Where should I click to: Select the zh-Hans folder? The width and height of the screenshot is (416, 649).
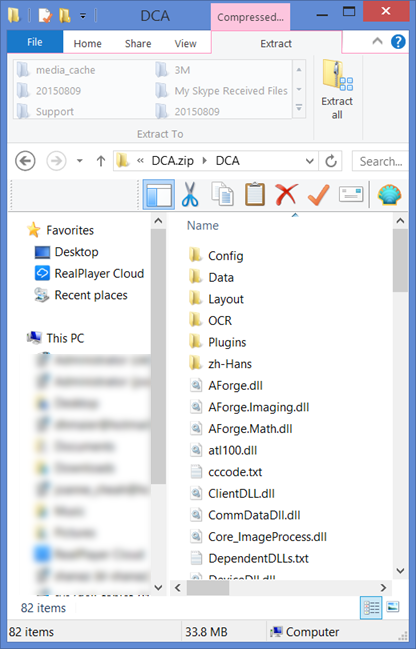point(220,363)
